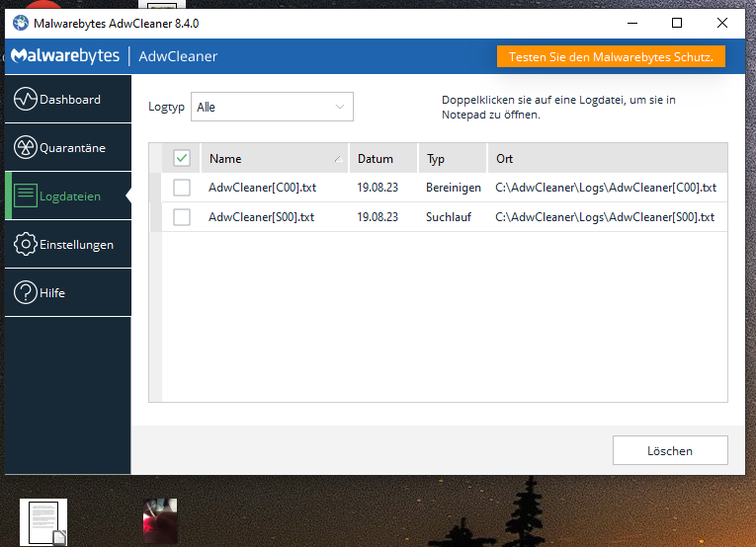Sort by the Ort column header

point(608,158)
